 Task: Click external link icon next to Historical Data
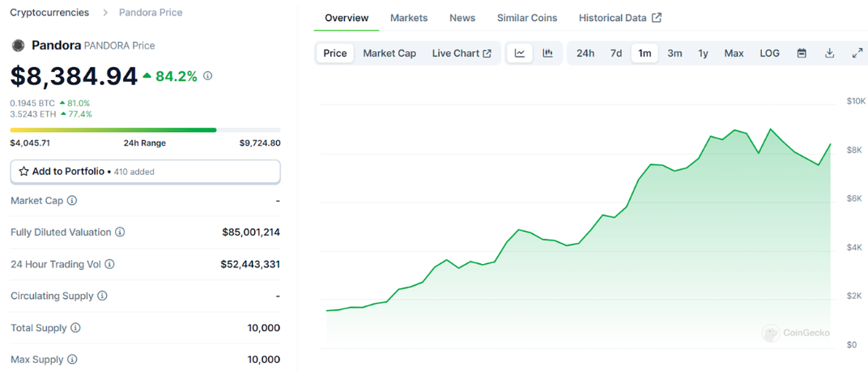pos(657,18)
